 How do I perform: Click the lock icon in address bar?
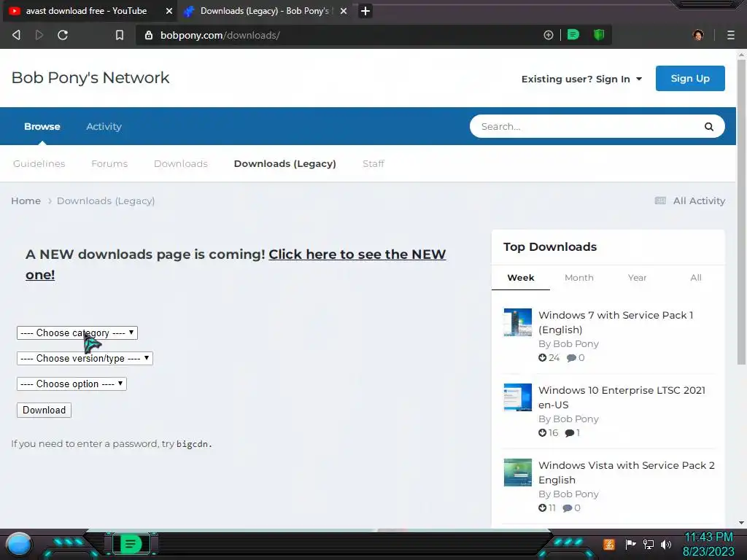point(149,35)
